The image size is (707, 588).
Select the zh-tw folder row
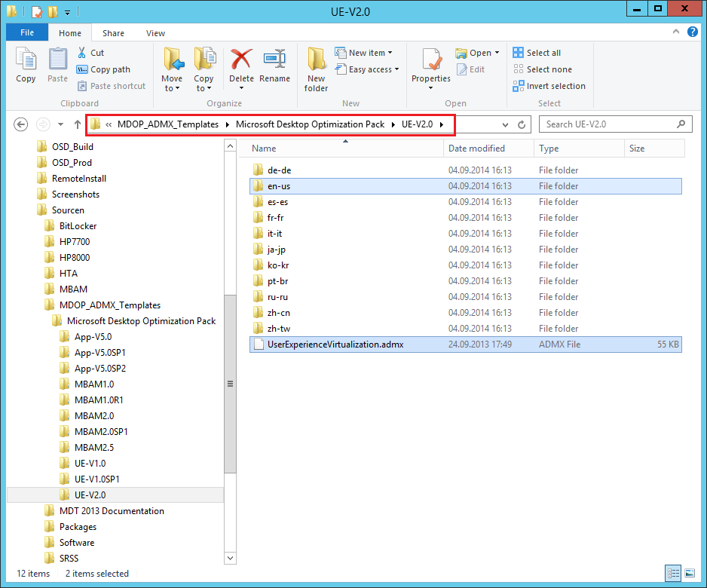(465, 329)
